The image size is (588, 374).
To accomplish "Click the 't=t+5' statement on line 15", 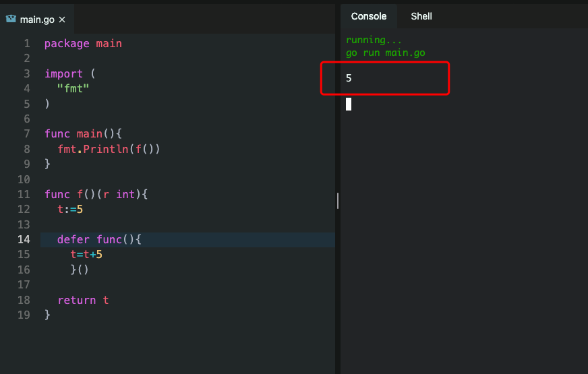I will pos(86,255).
